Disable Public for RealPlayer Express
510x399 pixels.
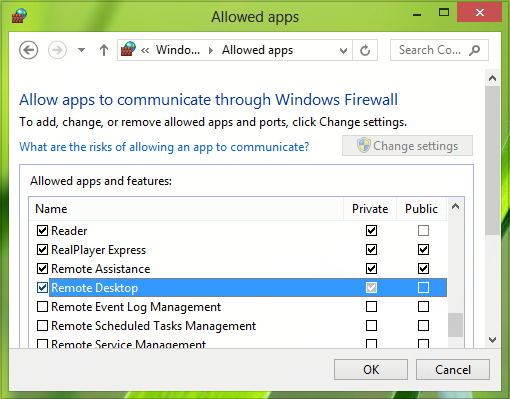423,249
